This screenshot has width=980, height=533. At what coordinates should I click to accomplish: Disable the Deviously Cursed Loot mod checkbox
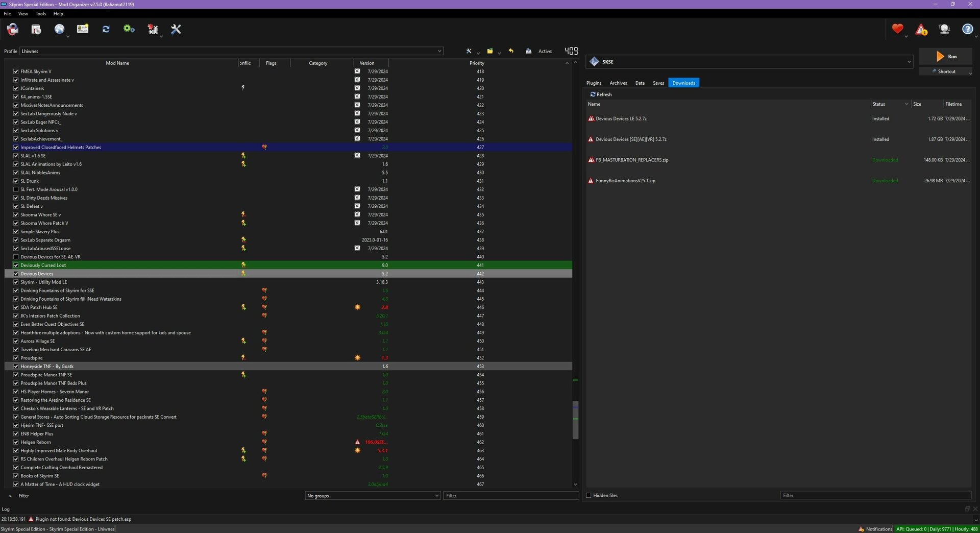pyautogui.click(x=16, y=265)
